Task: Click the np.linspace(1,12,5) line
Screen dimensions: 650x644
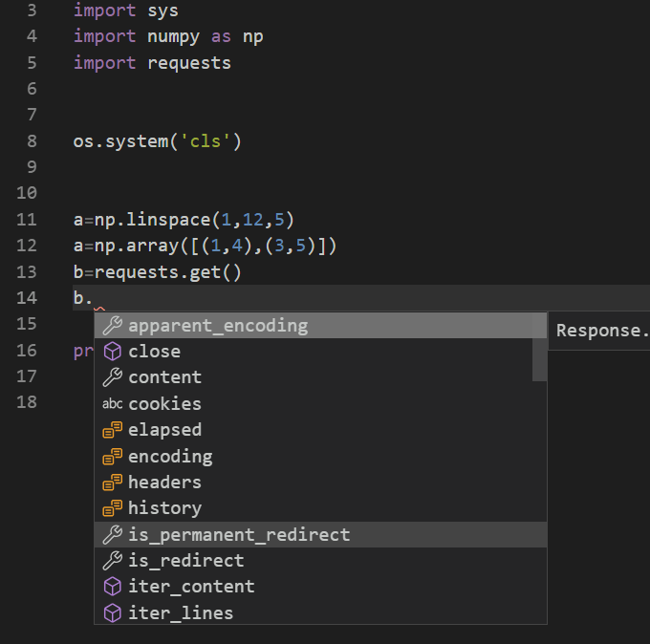Action: (184, 220)
